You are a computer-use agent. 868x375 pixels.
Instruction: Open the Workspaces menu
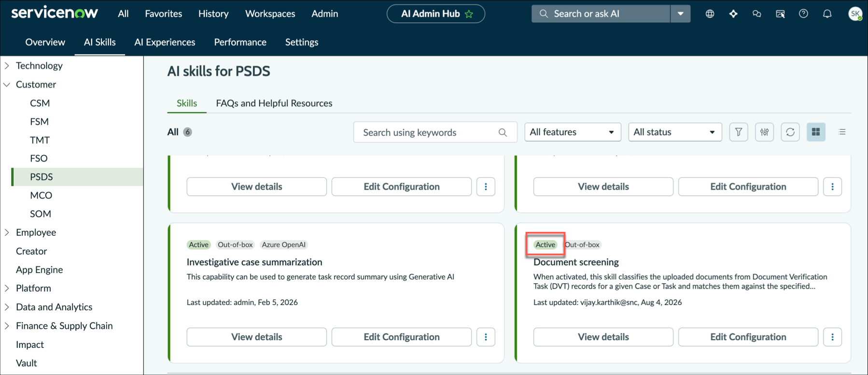270,14
